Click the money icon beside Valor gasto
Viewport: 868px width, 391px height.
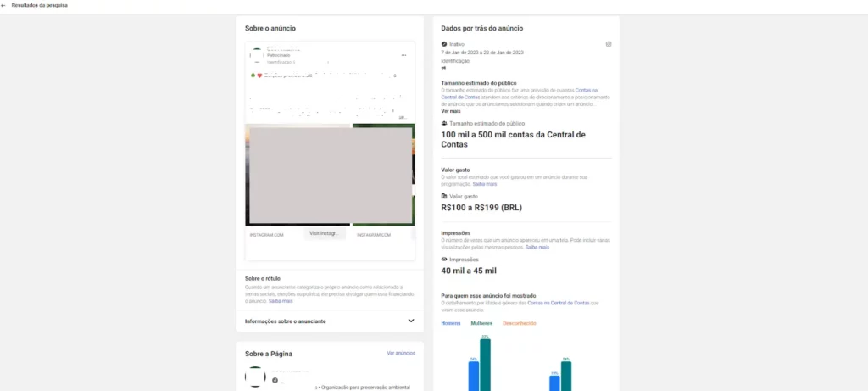[444, 196]
